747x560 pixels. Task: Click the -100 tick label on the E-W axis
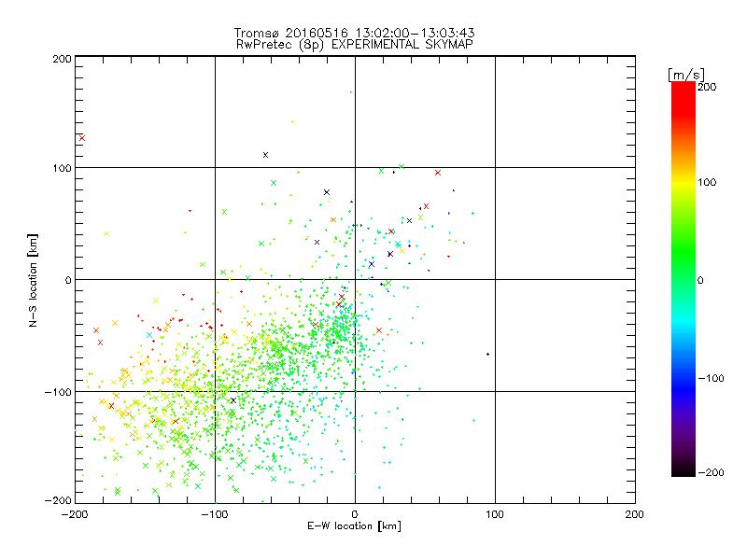pyautogui.click(x=215, y=514)
